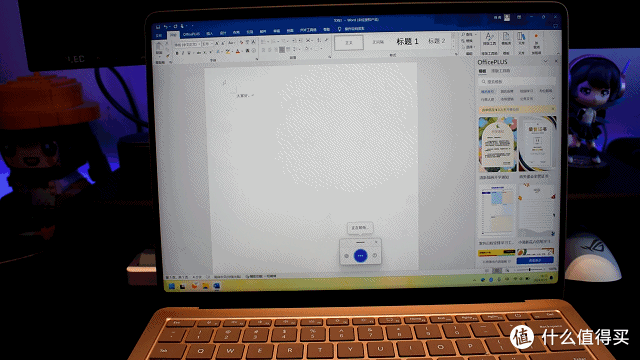Click the yellow text highlight color icon
640x360 pixels.
click(228, 52)
